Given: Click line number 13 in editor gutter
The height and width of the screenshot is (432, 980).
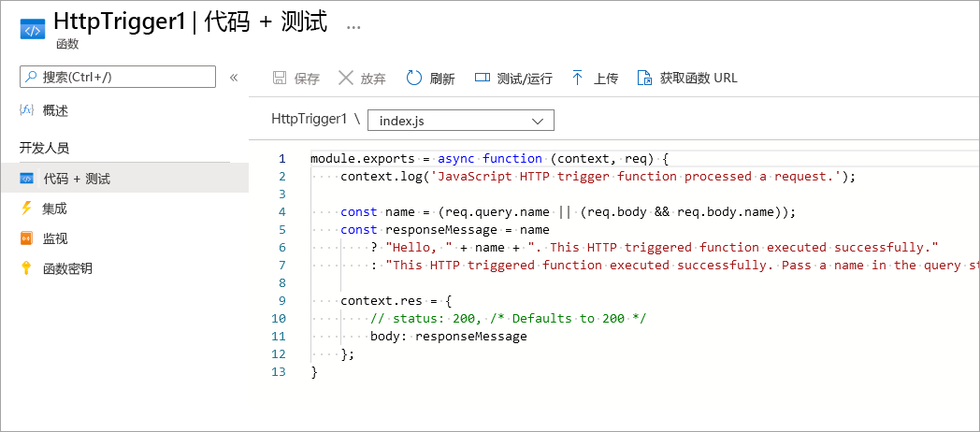Looking at the screenshot, I should [x=279, y=371].
